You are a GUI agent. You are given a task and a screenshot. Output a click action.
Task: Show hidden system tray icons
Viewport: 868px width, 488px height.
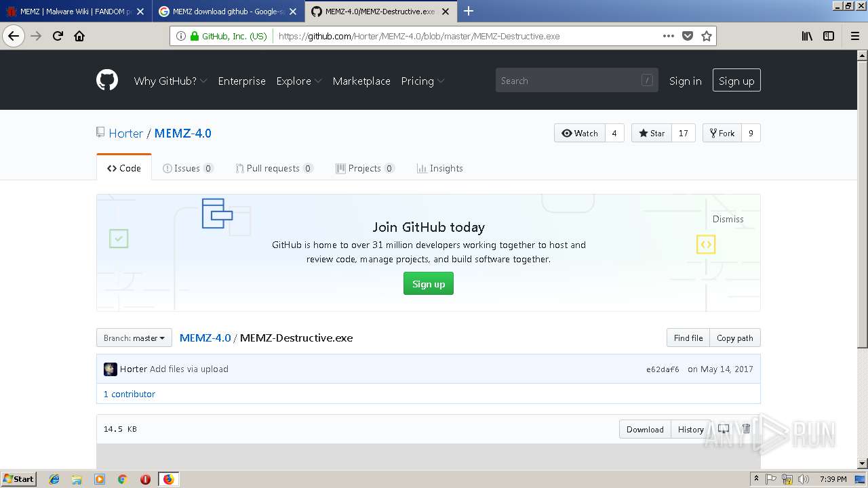[x=757, y=479]
